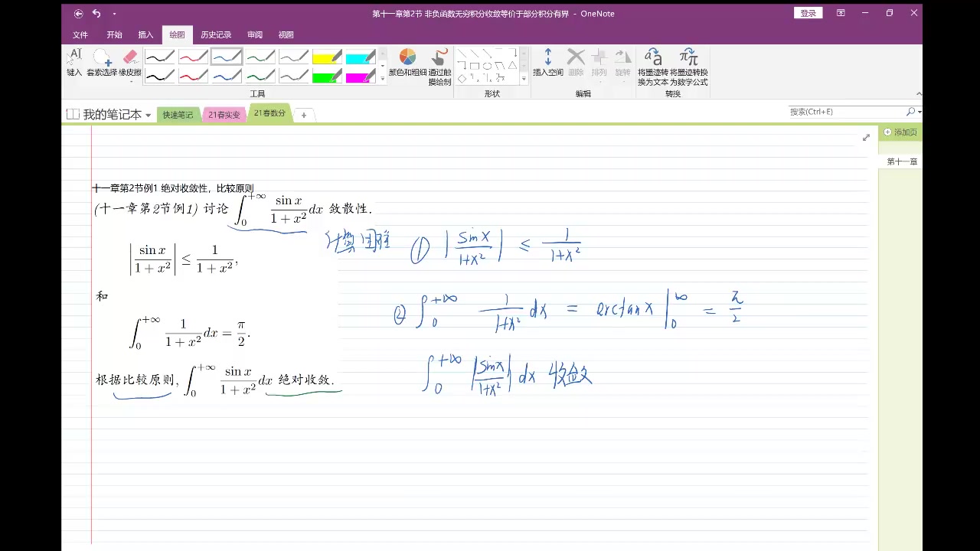Choose the Eraser (橡皮擦) tool
980x551 pixels.
point(129,60)
